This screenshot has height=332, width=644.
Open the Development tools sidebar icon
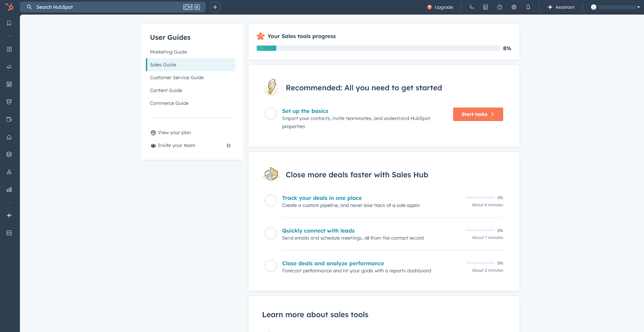point(9,233)
